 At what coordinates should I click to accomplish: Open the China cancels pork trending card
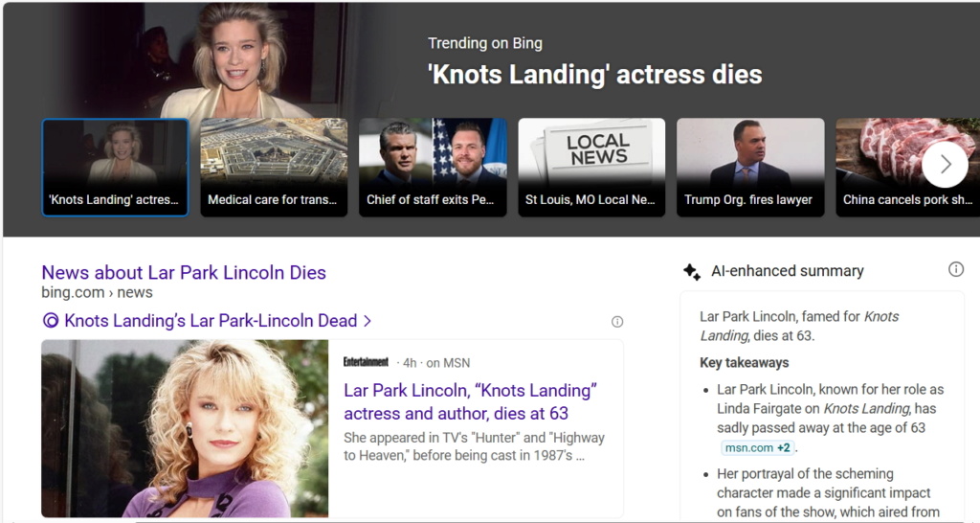click(x=907, y=168)
